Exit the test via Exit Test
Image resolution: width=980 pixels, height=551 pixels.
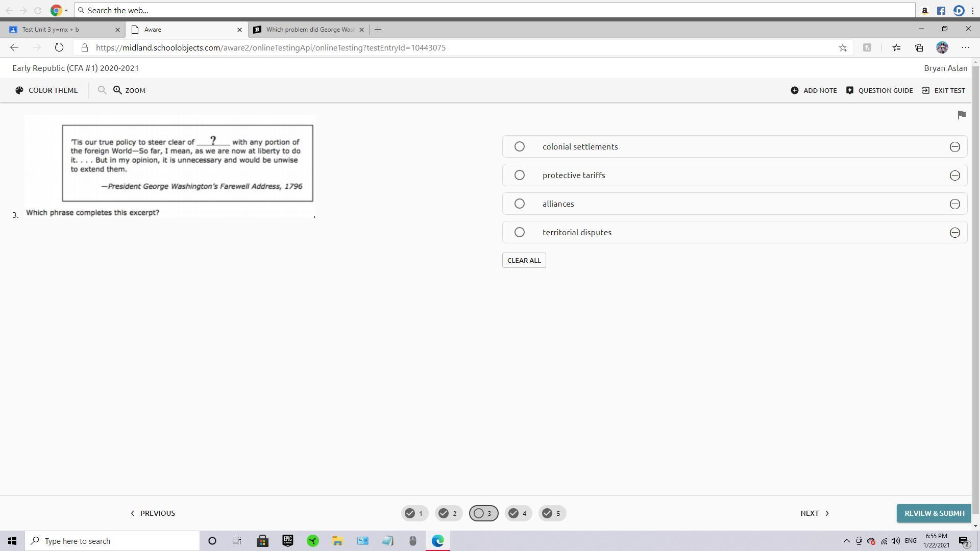pyautogui.click(x=943, y=90)
